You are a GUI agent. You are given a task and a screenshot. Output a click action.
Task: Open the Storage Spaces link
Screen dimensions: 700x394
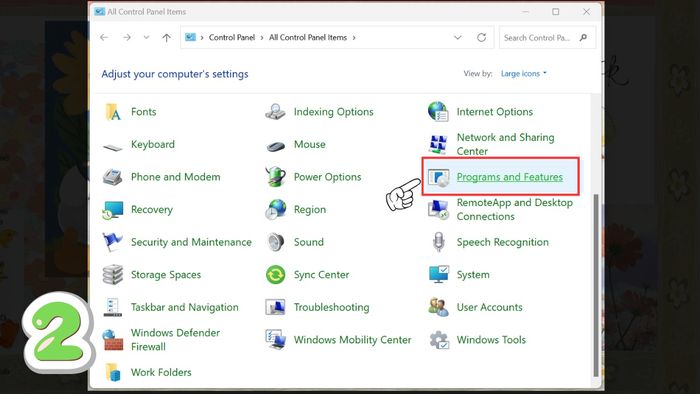click(x=166, y=275)
